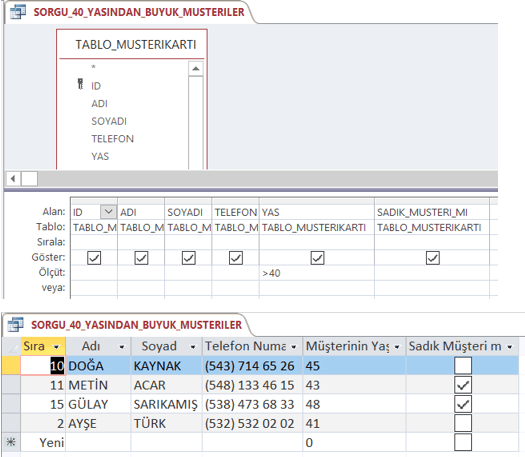The height and width of the screenshot is (457, 525).
Task: Click the query icon on the lower datasheet tab
Action: click(15, 324)
